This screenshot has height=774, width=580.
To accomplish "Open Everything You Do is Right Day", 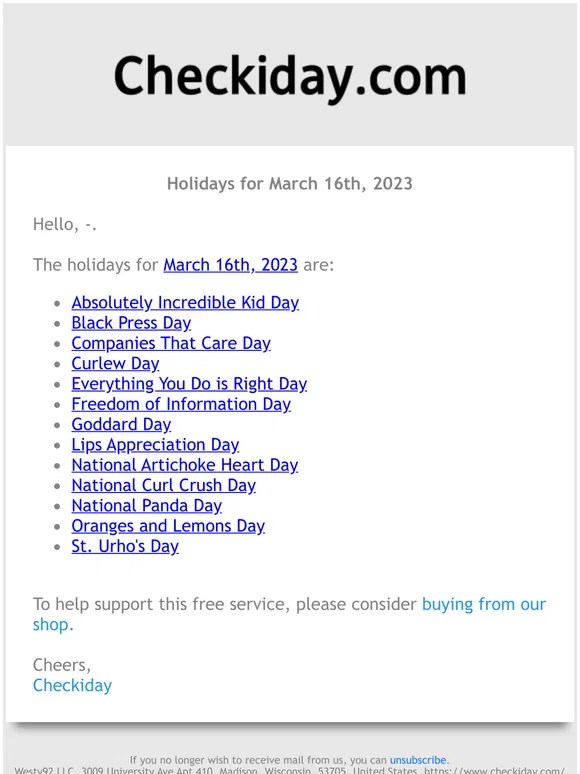I will pyautogui.click(x=189, y=384).
